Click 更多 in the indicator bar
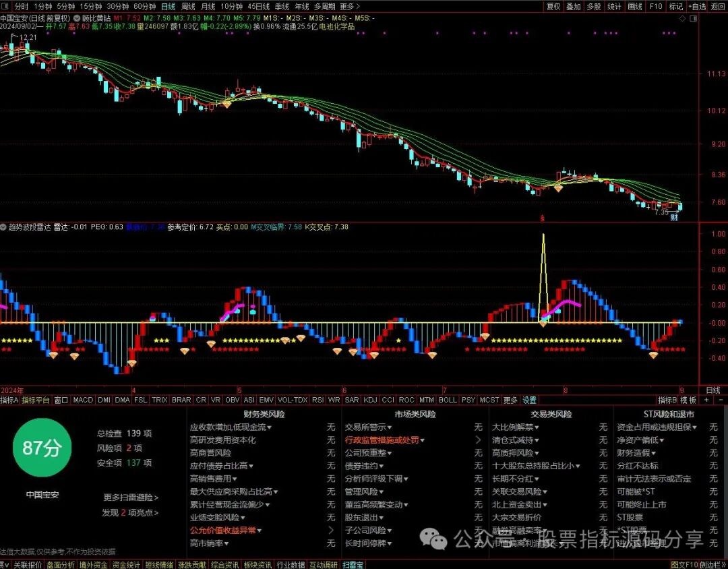728x569 pixels. [510, 400]
